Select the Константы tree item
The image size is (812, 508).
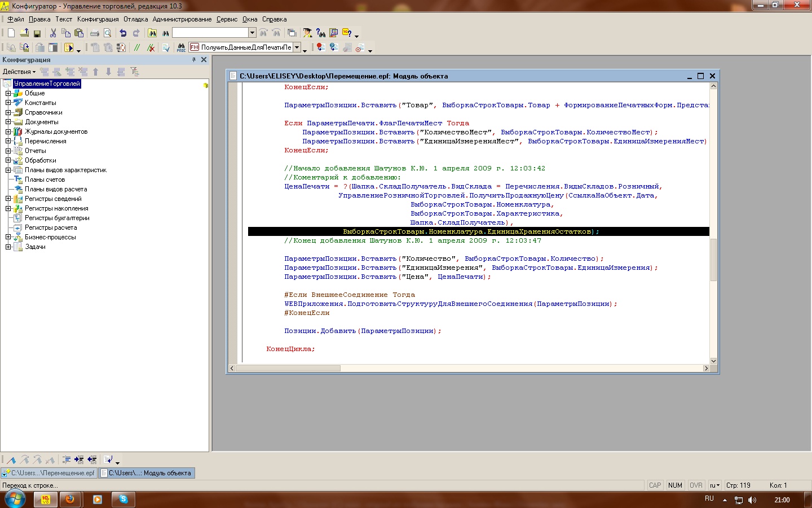(x=40, y=103)
